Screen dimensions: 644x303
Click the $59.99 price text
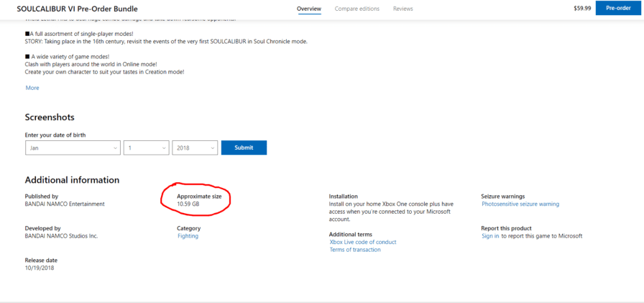(x=582, y=8)
